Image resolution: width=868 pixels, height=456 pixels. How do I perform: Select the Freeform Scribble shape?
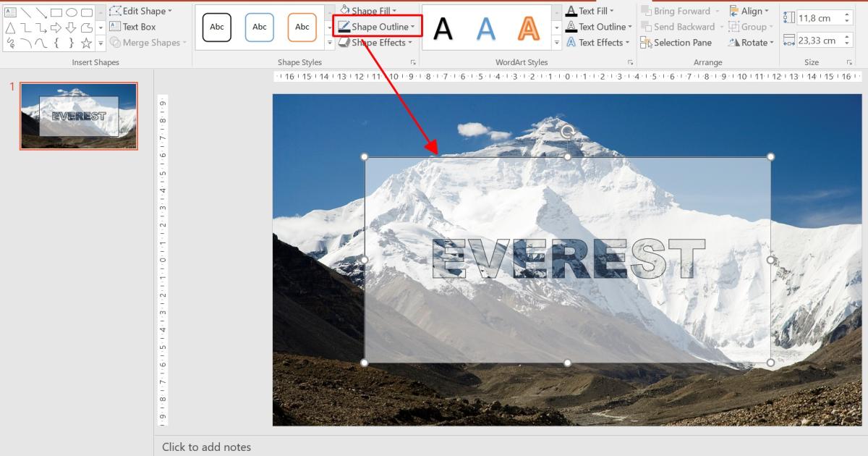click(x=11, y=43)
